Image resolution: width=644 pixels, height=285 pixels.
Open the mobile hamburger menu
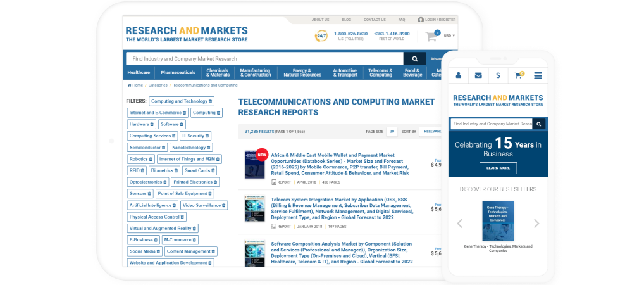(x=538, y=75)
